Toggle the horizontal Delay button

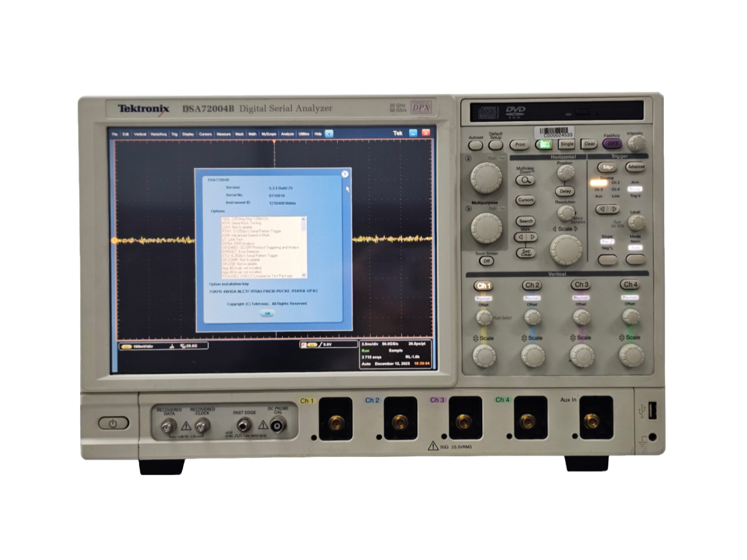pyautogui.click(x=565, y=191)
